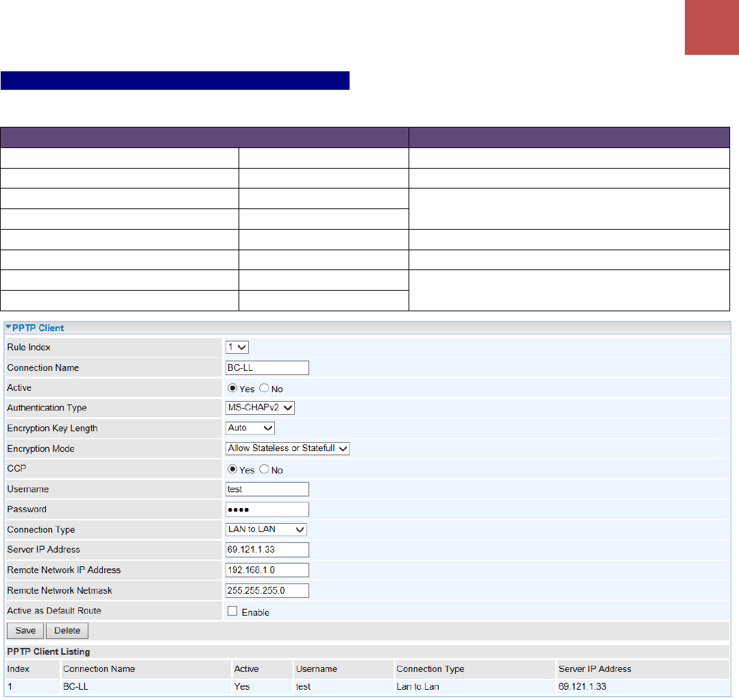Click the 'Yes' active cell in listing
This screenshot has height=700, width=739.
click(242, 687)
